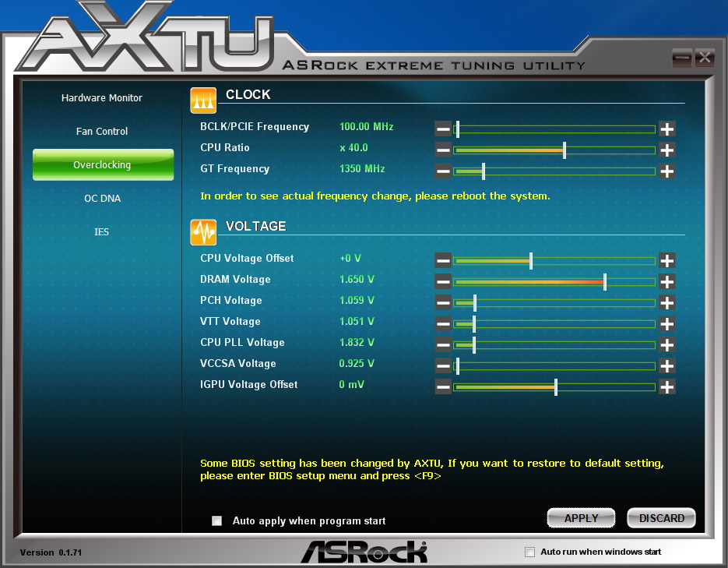This screenshot has width=728, height=568.
Task: Select the Overclocking tab
Action: [103, 164]
